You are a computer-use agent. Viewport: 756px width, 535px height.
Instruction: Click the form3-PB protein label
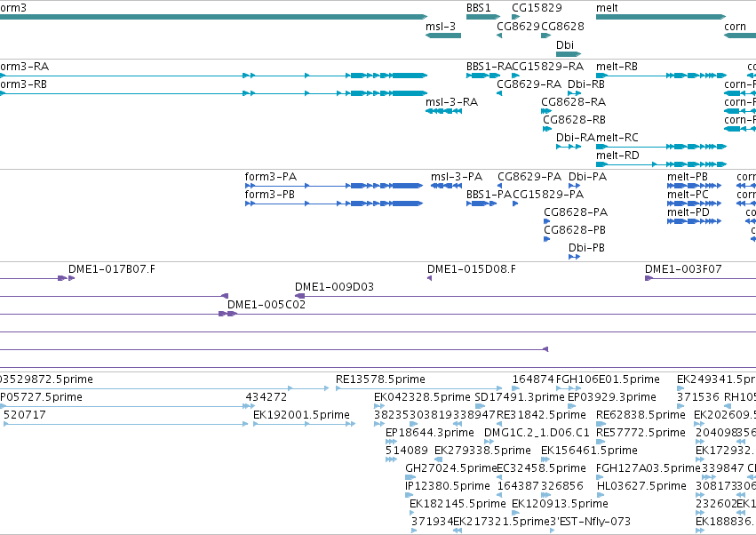[269, 195]
